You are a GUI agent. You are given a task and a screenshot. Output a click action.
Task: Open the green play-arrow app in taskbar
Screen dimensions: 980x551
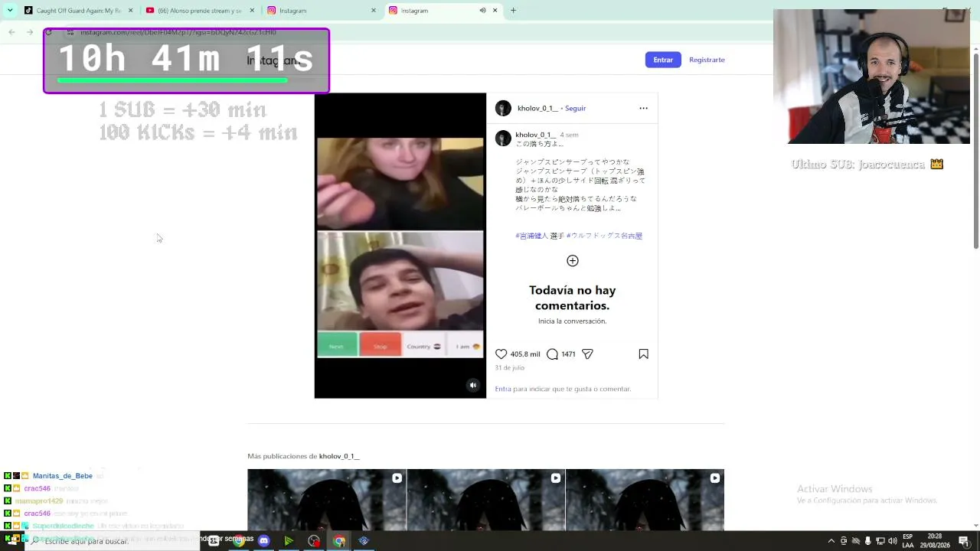(289, 541)
